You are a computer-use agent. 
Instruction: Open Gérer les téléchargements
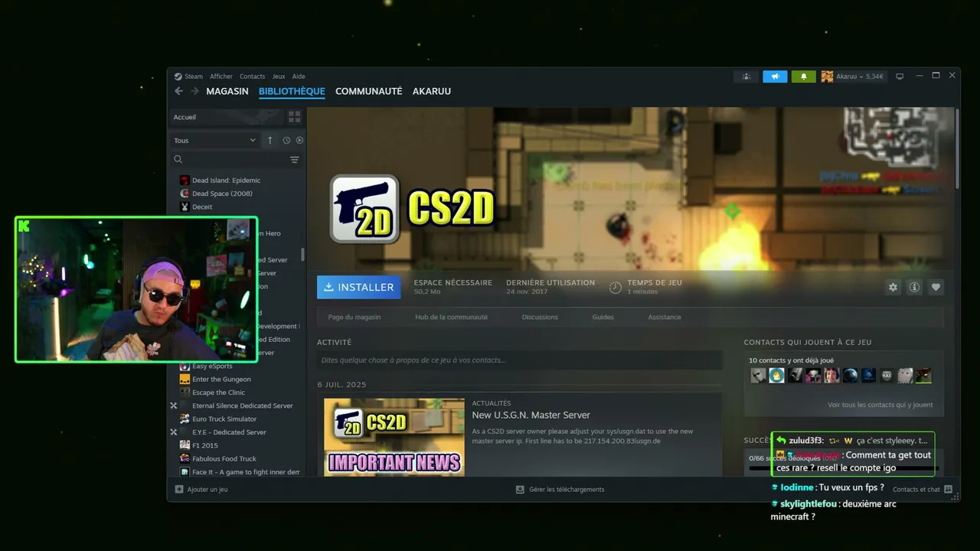click(x=567, y=489)
